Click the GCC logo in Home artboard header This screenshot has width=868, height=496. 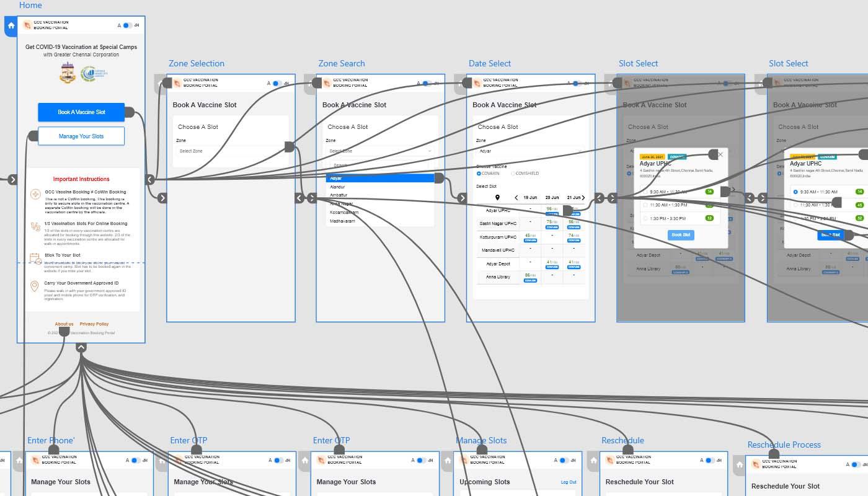27,25
